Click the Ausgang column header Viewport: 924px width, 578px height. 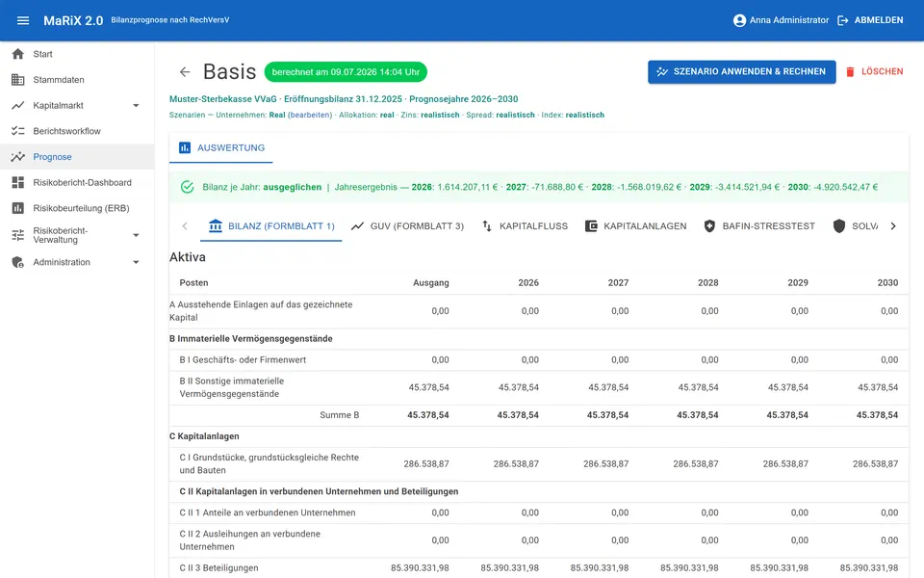click(431, 283)
